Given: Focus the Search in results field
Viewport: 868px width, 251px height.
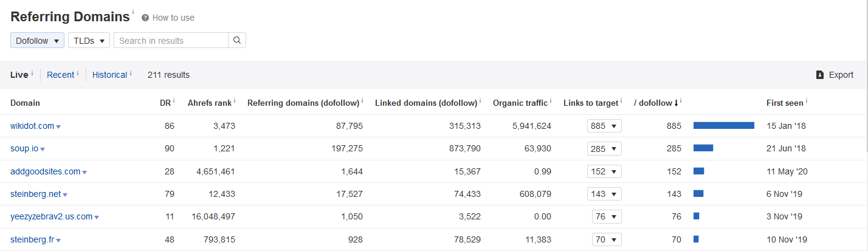Looking at the screenshot, I should click(x=171, y=41).
